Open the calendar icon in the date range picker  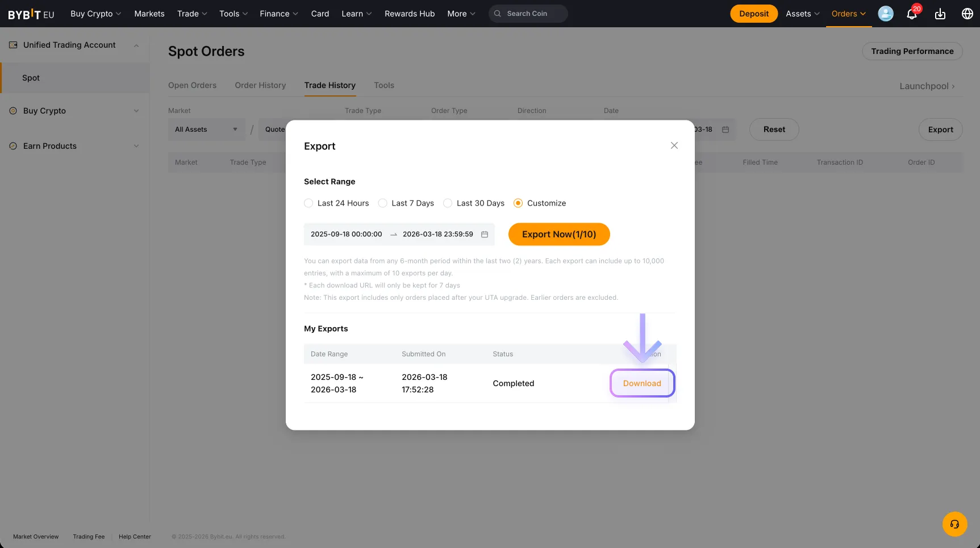(484, 234)
